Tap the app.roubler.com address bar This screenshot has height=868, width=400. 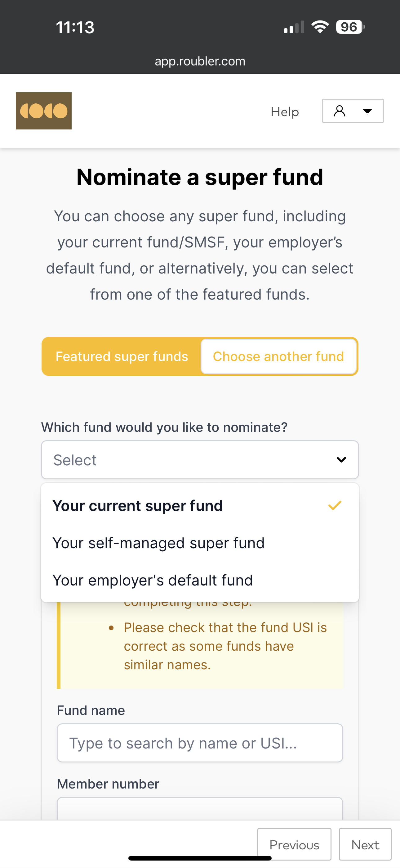click(200, 61)
